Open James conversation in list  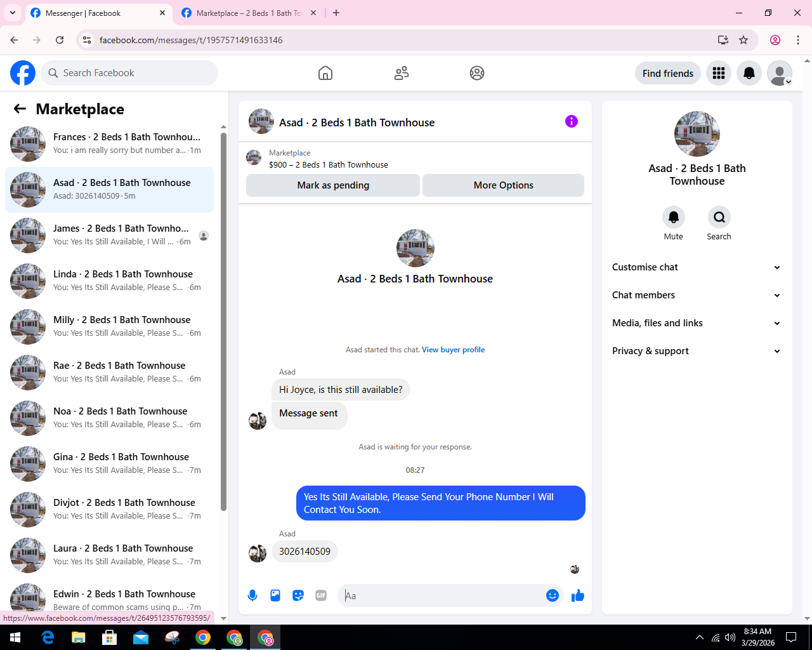[x=109, y=235]
